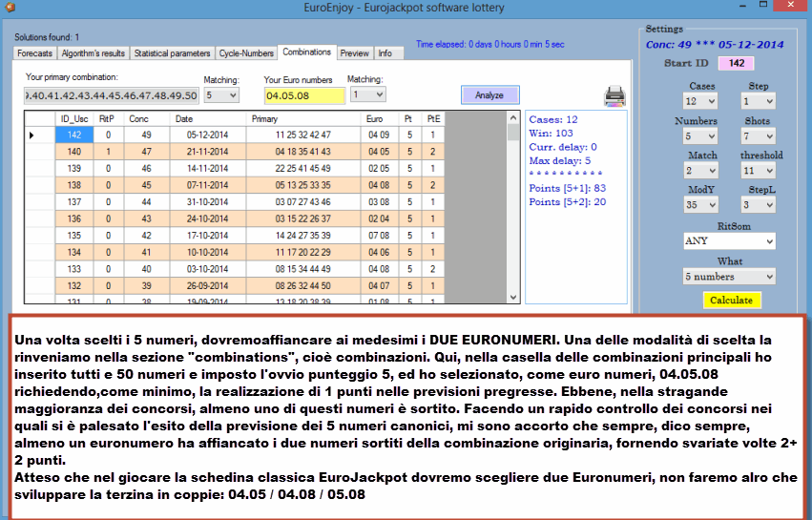The image size is (812, 520).
Task: Click the ID_Usc column header
Action: (74, 119)
